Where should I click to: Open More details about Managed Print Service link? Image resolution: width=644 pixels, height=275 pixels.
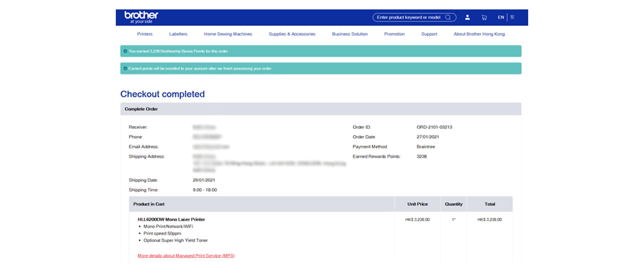tap(186, 256)
